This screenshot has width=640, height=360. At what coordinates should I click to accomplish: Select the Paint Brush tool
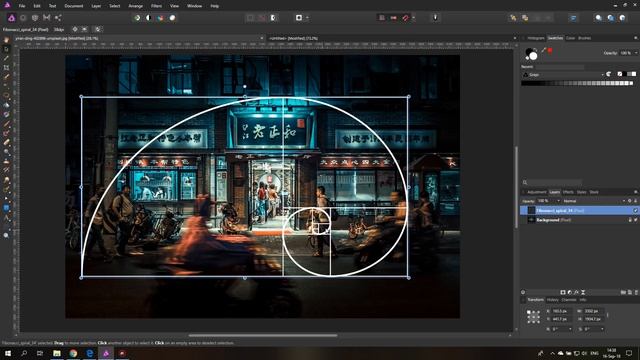(x=6, y=124)
